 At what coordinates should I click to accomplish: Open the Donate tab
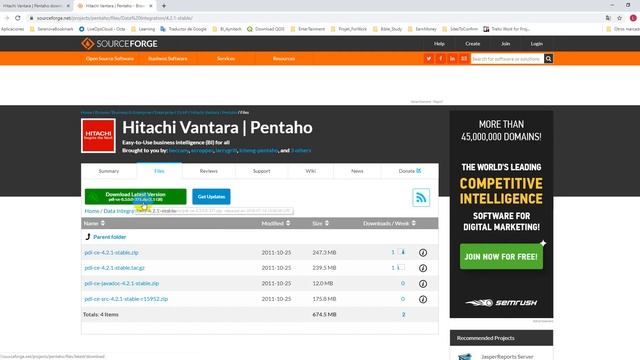[x=410, y=171]
